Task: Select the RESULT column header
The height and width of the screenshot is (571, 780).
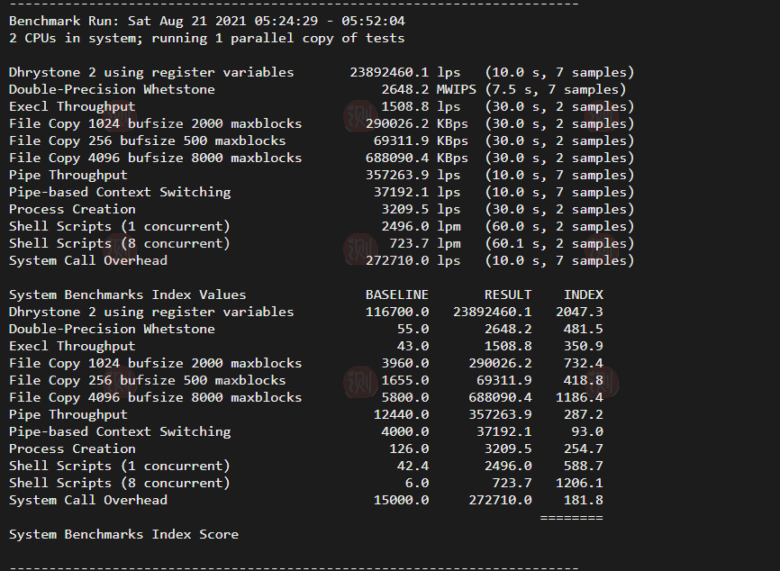Action: point(508,295)
